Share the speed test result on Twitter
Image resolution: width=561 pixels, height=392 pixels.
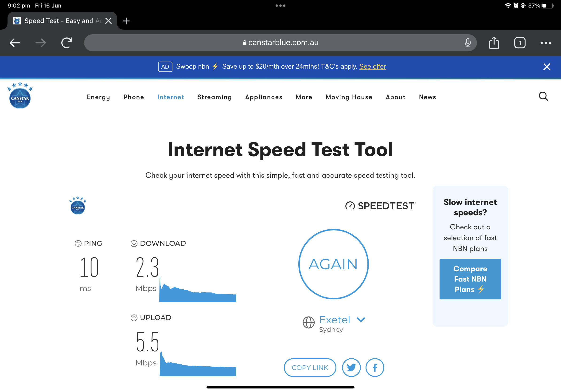point(351,367)
